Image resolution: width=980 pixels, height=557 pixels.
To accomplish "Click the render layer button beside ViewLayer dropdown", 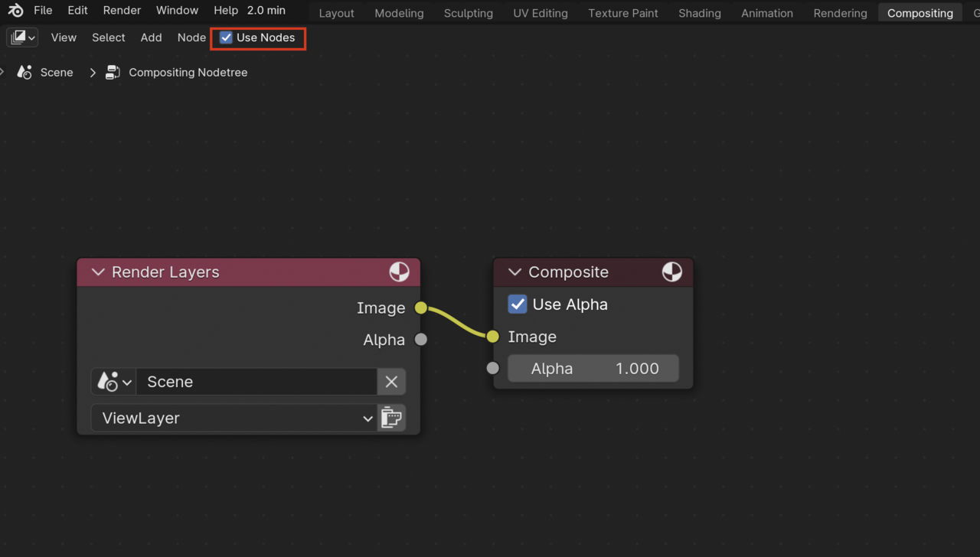I will click(391, 418).
